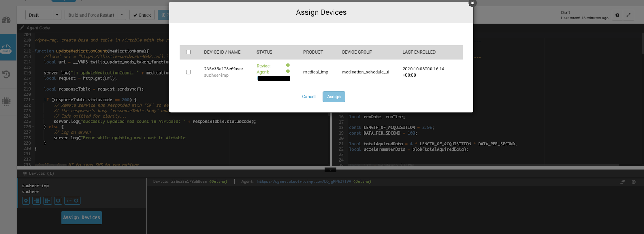This screenshot has width=644, height=234.
Task: Clear logs with the eraser icon
Action: pos(623,182)
